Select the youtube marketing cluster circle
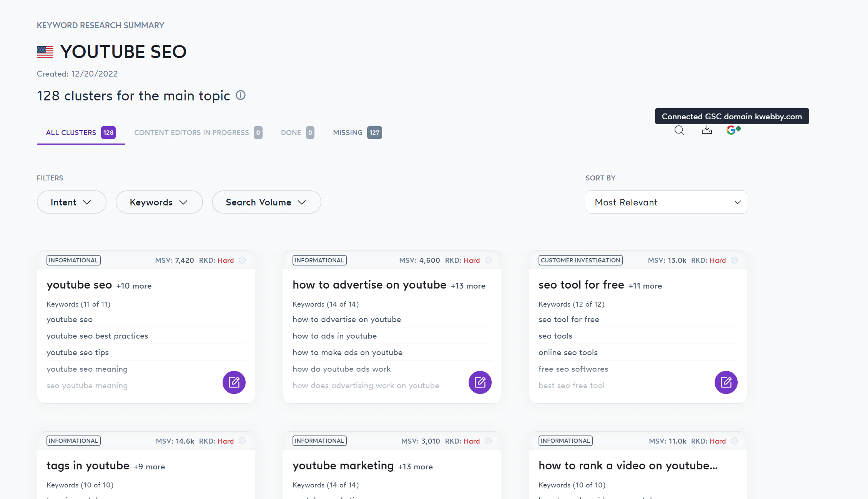Viewport: 868px width, 499px height. point(488,441)
